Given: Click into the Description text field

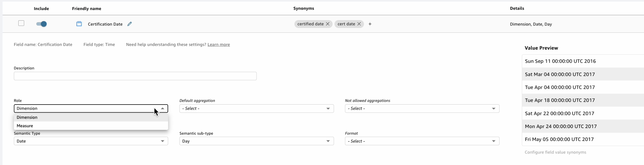Looking at the screenshot, I should [135, 76].
